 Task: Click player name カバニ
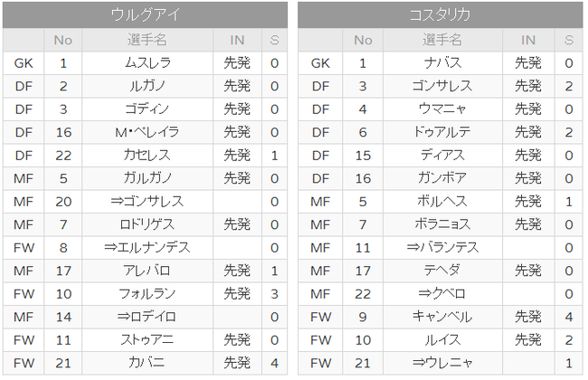pos(147,363)
